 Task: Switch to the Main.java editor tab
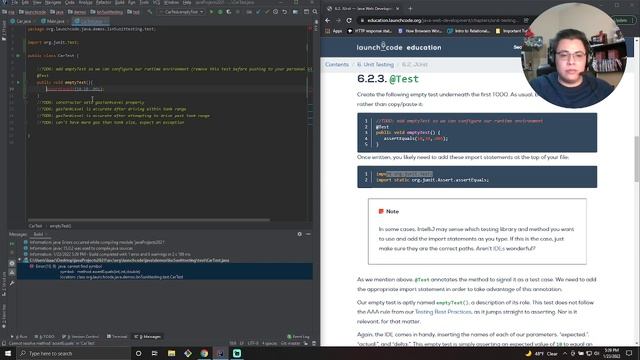pos(53,21)
